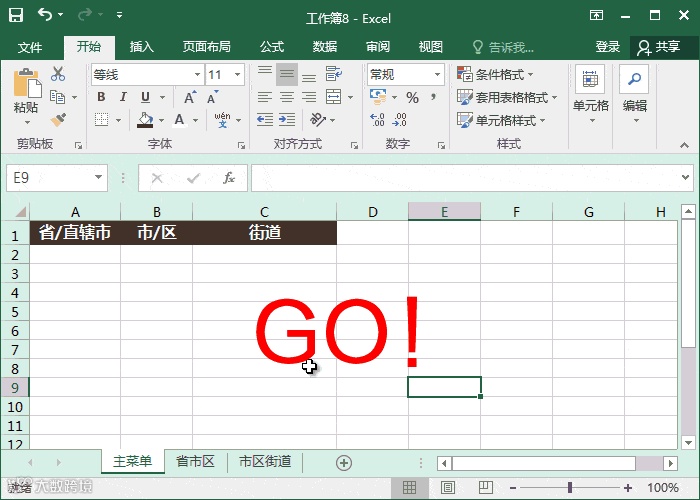The image size is (700, 500).
Task: Toggle wrap text
Action: (x=333, y=74)
